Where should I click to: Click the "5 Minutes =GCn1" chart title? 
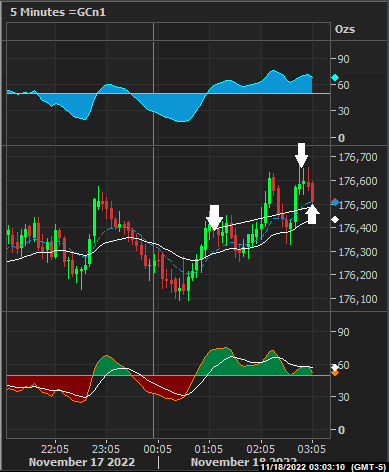pos(58,12)
